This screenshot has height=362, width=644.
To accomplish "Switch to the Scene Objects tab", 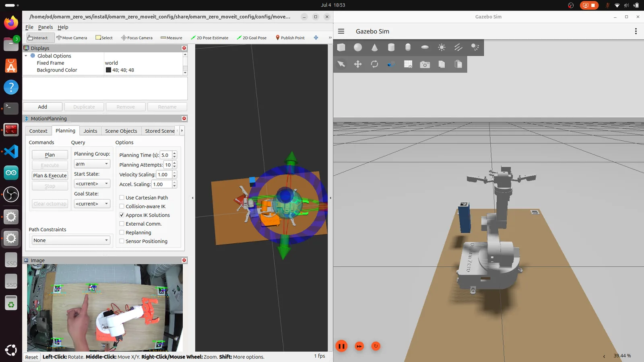I will pos(121,131).
